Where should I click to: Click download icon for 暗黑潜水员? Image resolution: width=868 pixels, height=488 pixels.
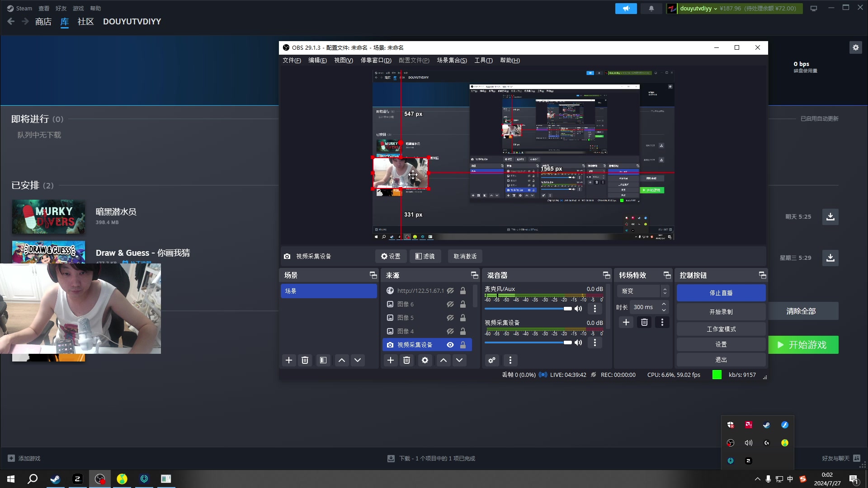tap(830, 217)
